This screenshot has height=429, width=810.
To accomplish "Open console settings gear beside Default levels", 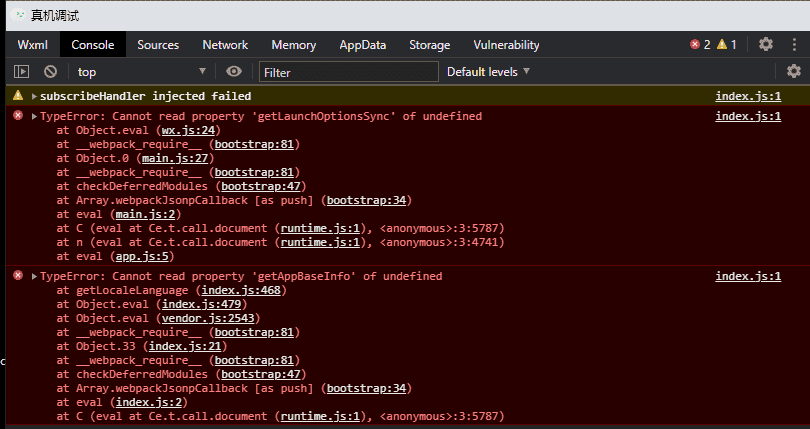I will pos(794,71).
